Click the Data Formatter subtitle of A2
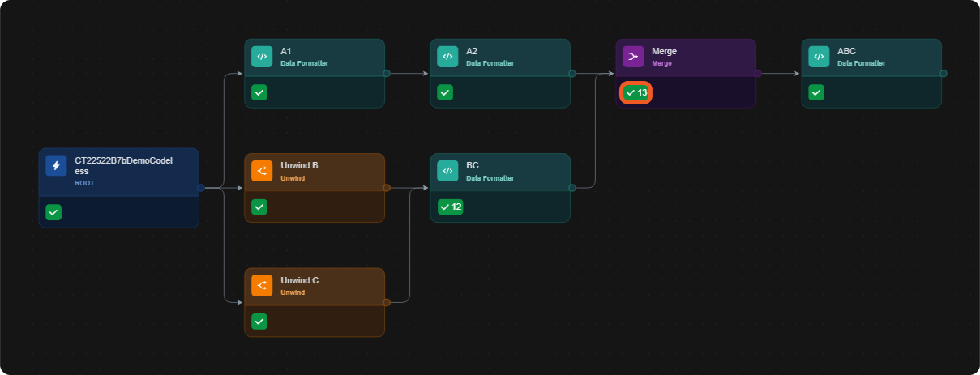 point(490,63)
